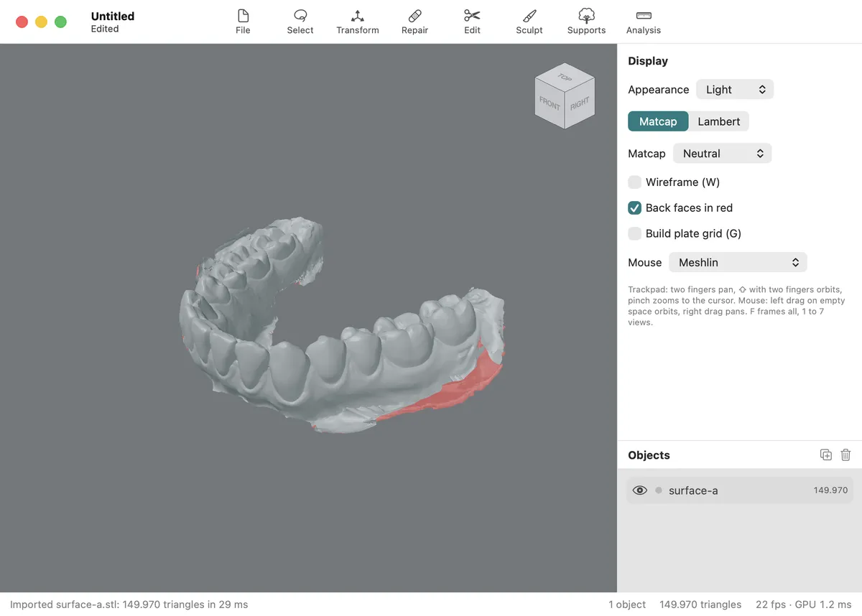Click the macOS green zoom button
This screenshot has width=862, height=616.
click(x=60, y=22)
